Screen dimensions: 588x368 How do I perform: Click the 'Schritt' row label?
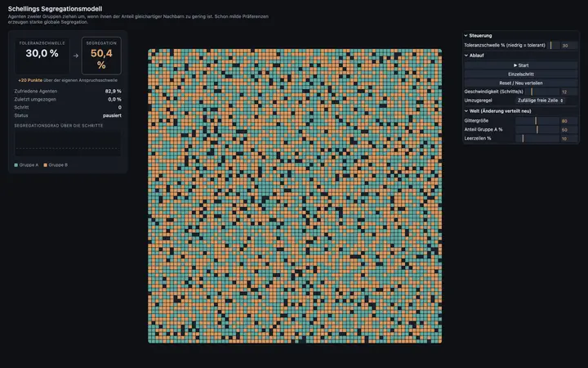point(21,107)
